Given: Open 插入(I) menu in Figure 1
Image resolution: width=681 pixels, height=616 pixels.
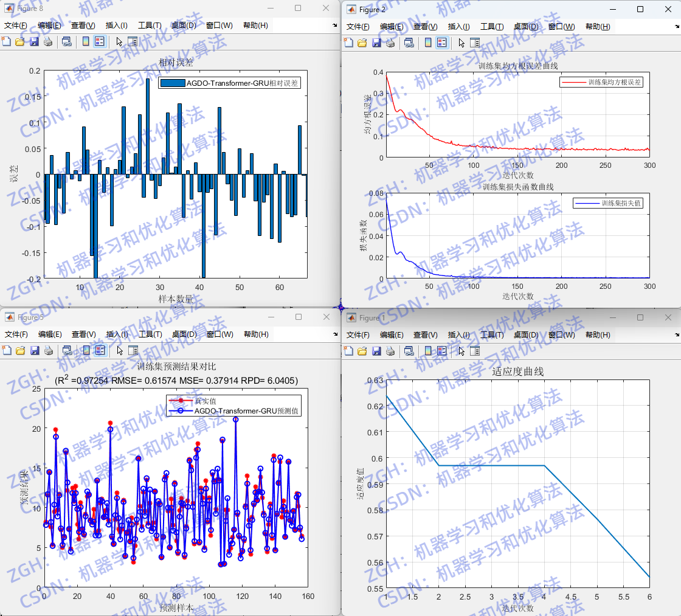Looking at the screenshot, I should click(458, 335).
